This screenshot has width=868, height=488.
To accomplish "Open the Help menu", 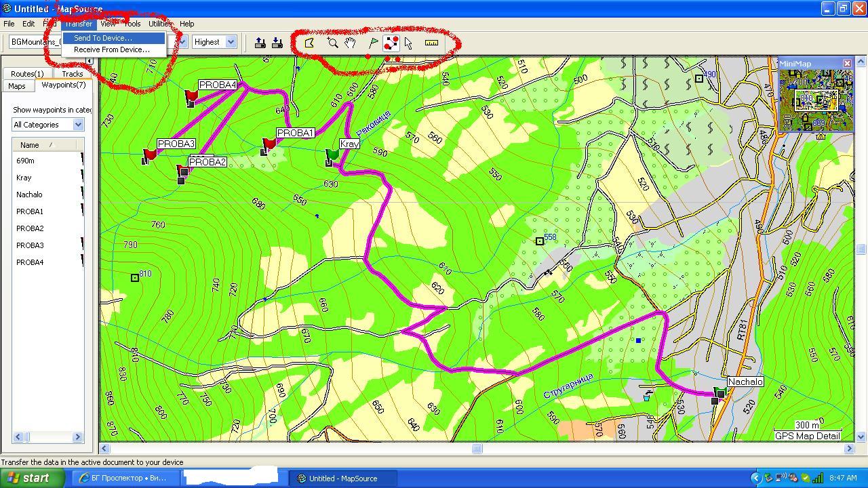I will coord(186,24).
